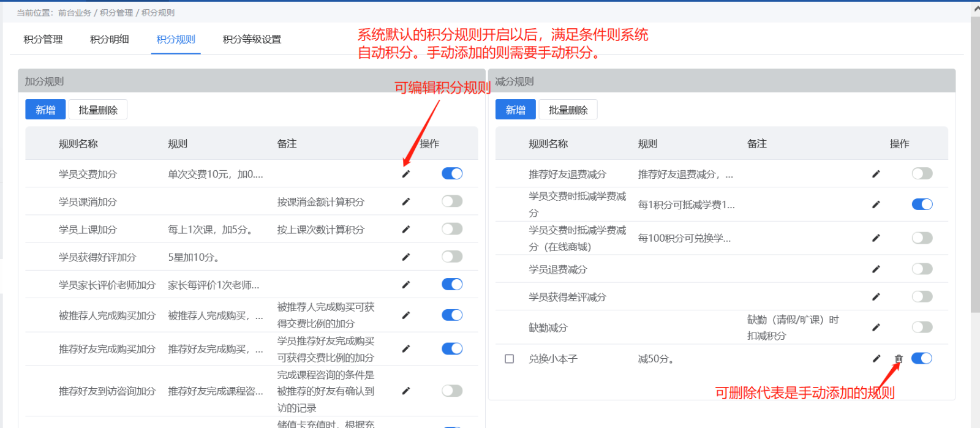Enable the 学员课消加分 switch

pos(452,201)
